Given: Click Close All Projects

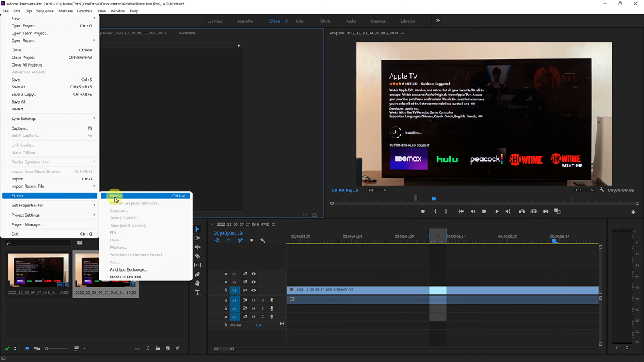Looking at the screenshot, I should [x=49, y=64].
